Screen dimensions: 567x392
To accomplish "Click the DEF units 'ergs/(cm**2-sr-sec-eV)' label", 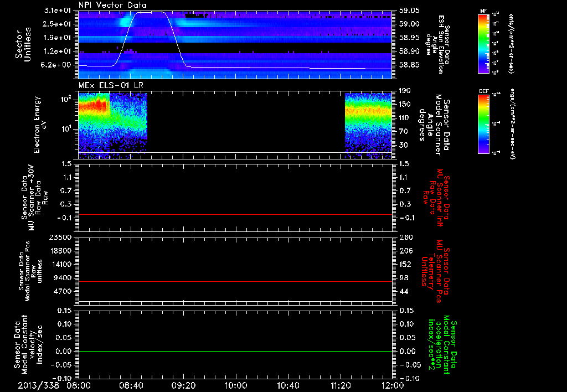I will pos(512,123).
